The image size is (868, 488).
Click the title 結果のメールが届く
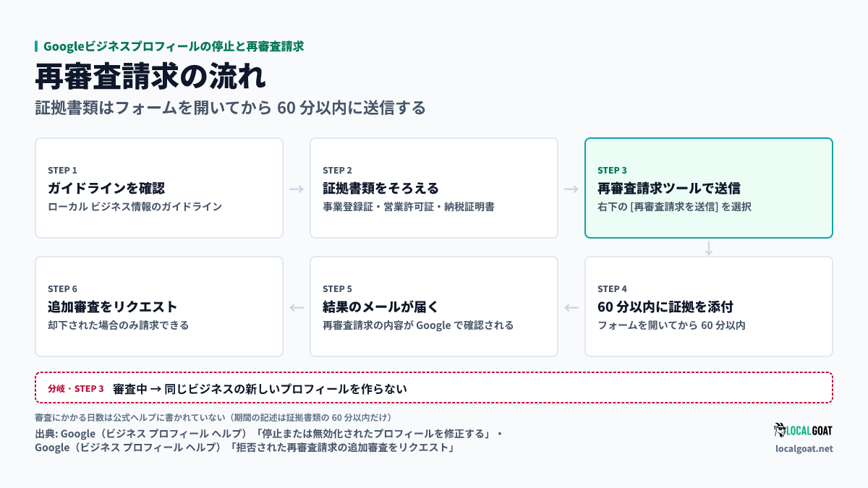(381, 307)
